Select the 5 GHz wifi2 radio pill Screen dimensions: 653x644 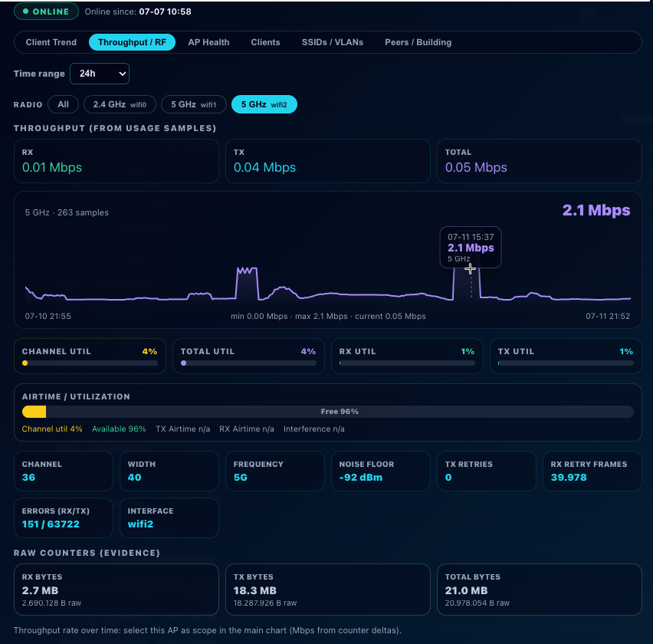(x=264, y=104)
